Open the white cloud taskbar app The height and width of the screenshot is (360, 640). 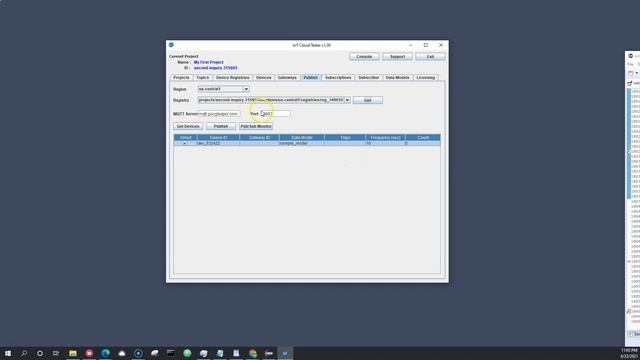[x=122, y=353]
